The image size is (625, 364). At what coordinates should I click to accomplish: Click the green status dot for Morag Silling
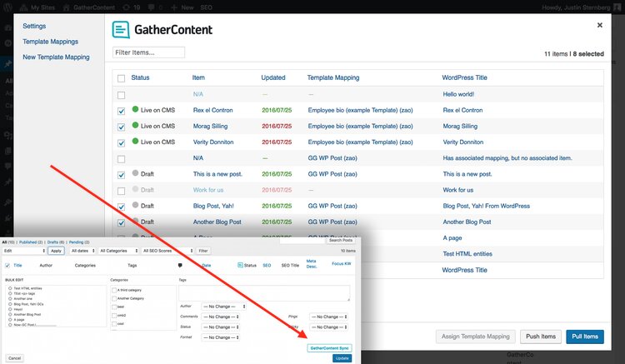tap(135, 125)
